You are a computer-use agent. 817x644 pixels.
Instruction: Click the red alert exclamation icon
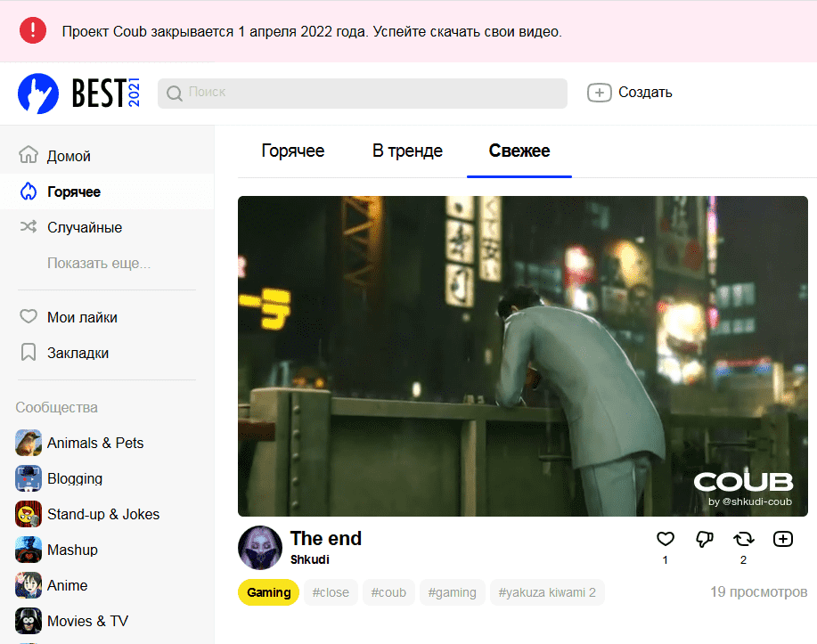[x=33, y=30]
